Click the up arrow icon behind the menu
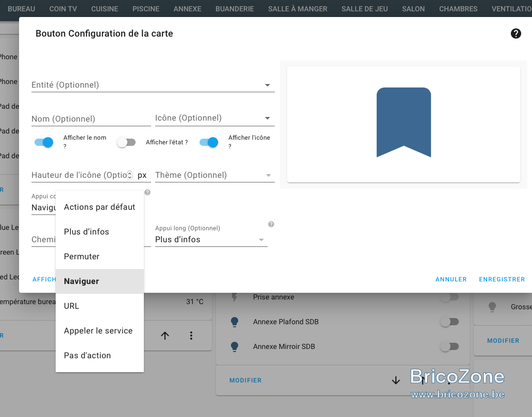The width and height of the screenshot is (532, 417). 165,336
